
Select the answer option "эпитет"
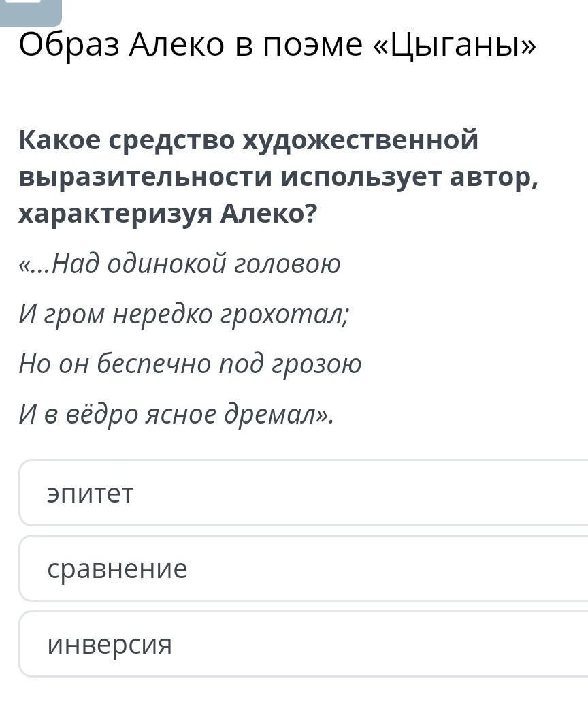point(304,493)
